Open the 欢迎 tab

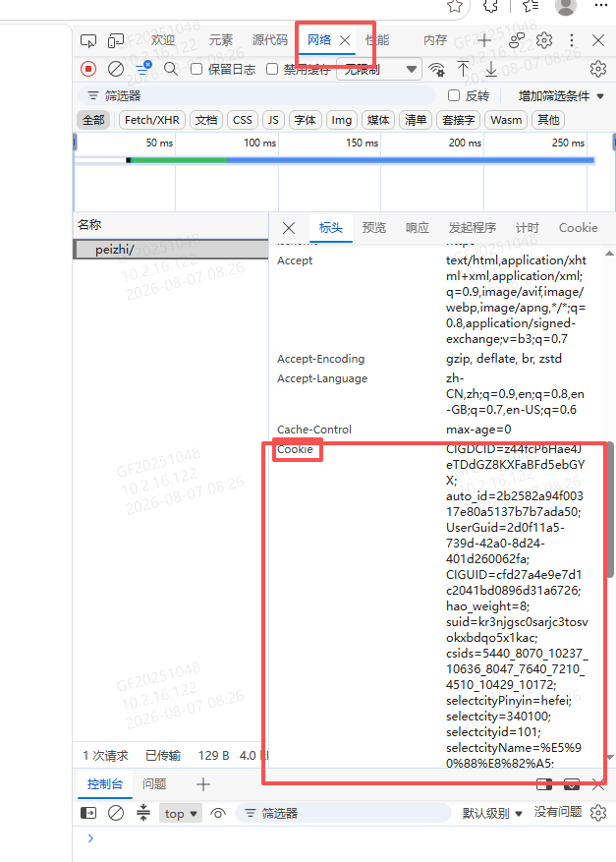[163, 40]
